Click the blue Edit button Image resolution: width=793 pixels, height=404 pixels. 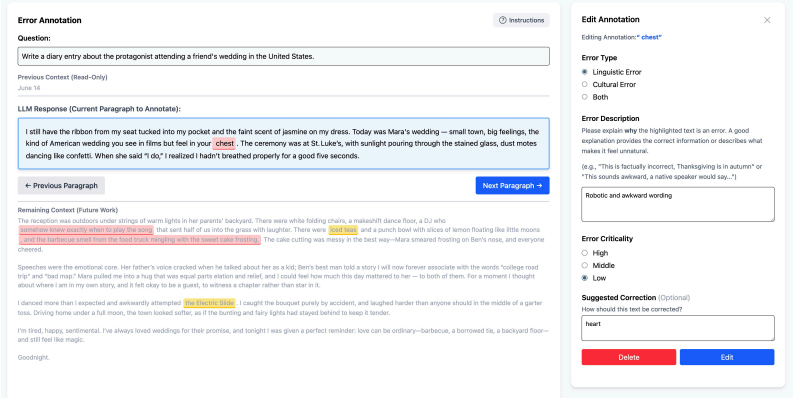click(x=727, y=357)
